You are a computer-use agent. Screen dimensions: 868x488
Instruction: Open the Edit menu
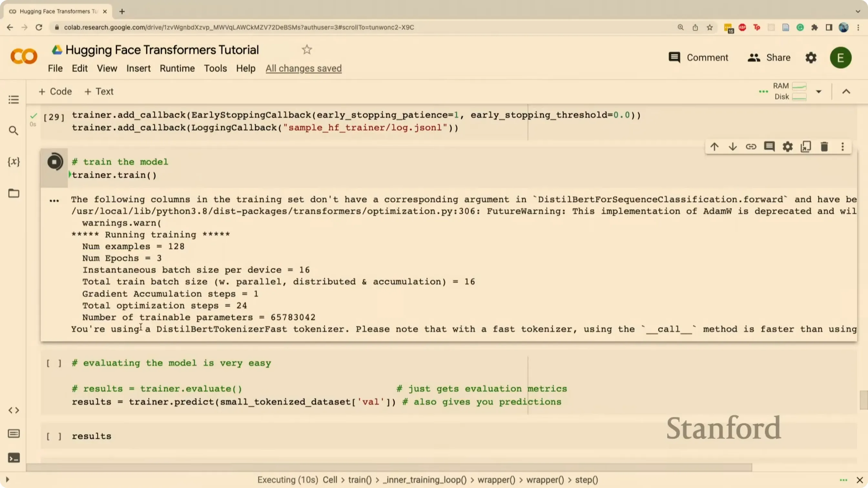[79, 68]
